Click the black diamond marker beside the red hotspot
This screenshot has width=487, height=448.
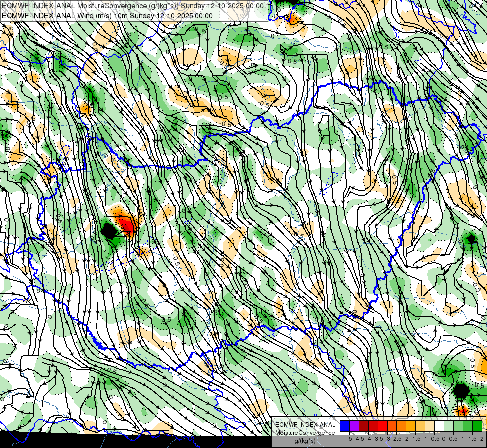tap(109, 230)
